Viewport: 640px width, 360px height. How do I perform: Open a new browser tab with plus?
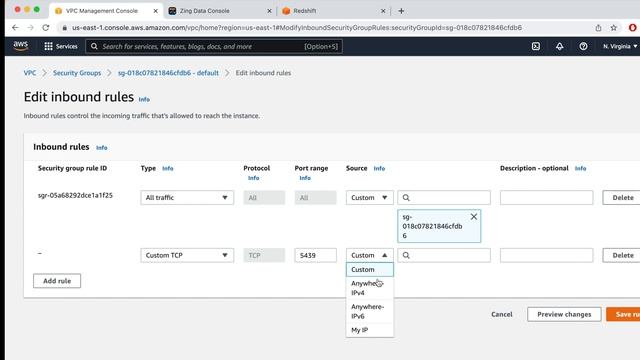401,11
